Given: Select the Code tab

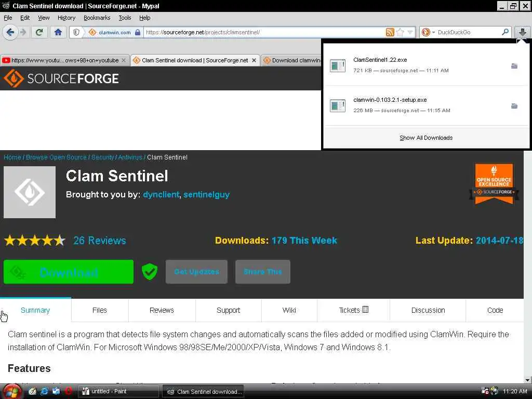Looking at the screenshot, I should (x=495, y=310).
